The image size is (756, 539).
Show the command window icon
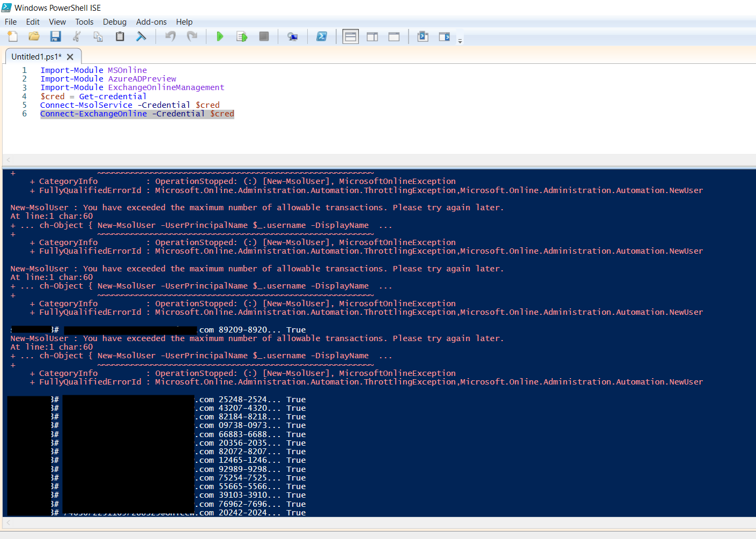[x=423, y=36]
